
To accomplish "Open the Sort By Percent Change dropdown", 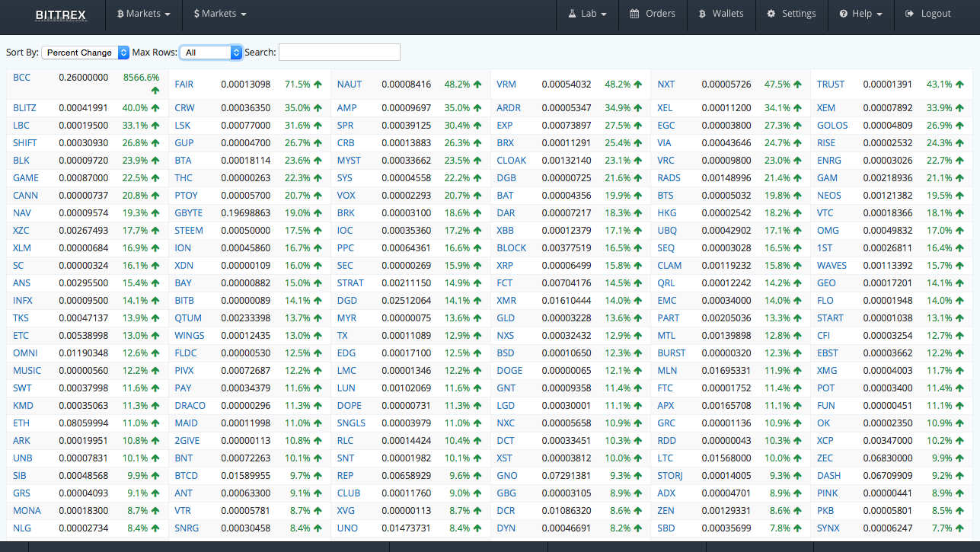I will click(x=85, y=53).
